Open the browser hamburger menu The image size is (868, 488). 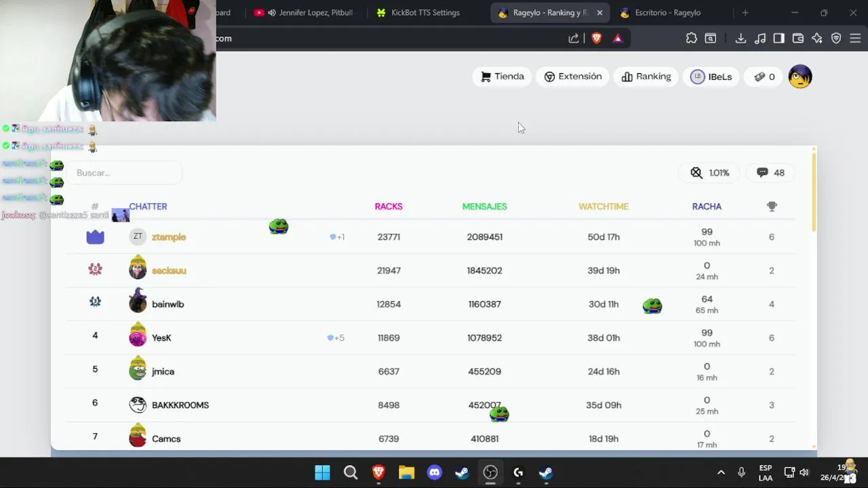855,39
